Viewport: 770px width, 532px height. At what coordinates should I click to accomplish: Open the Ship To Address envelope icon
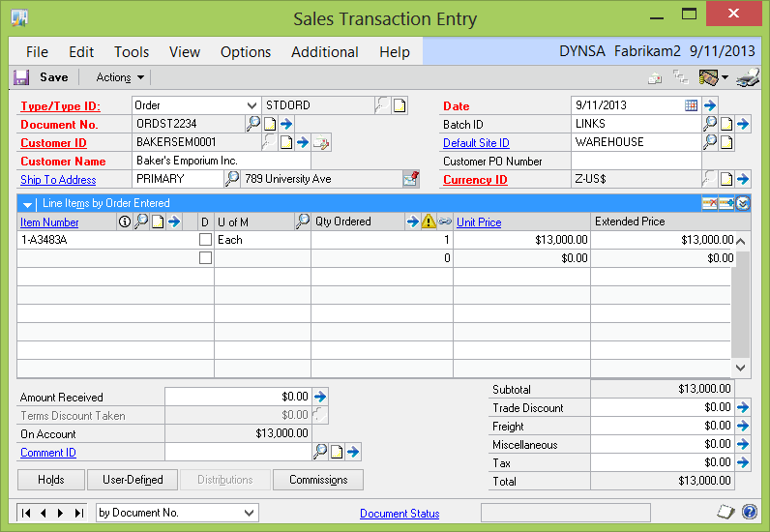coord(411,179)
